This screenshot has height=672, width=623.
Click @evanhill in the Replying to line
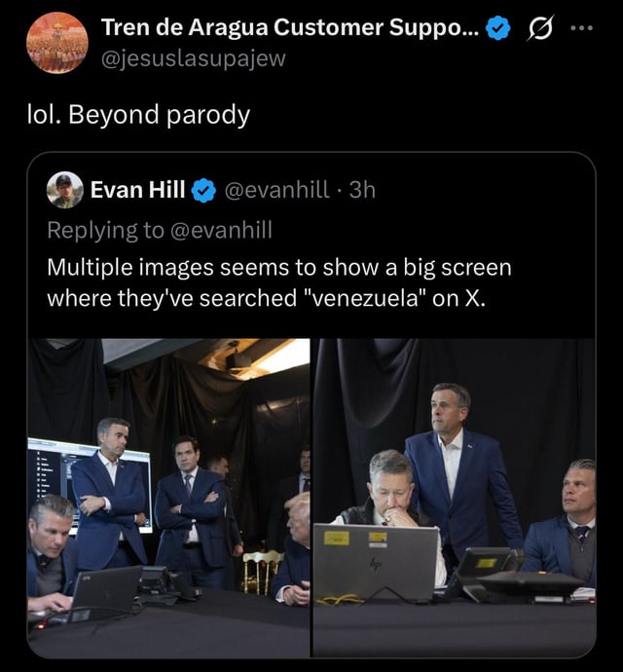tap(219, 229)
